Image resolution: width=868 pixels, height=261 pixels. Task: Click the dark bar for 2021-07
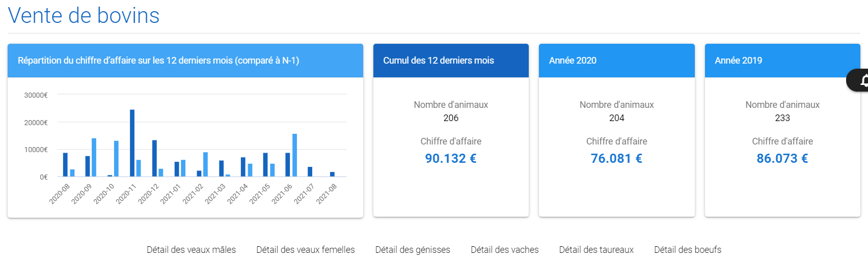[310, 171]
